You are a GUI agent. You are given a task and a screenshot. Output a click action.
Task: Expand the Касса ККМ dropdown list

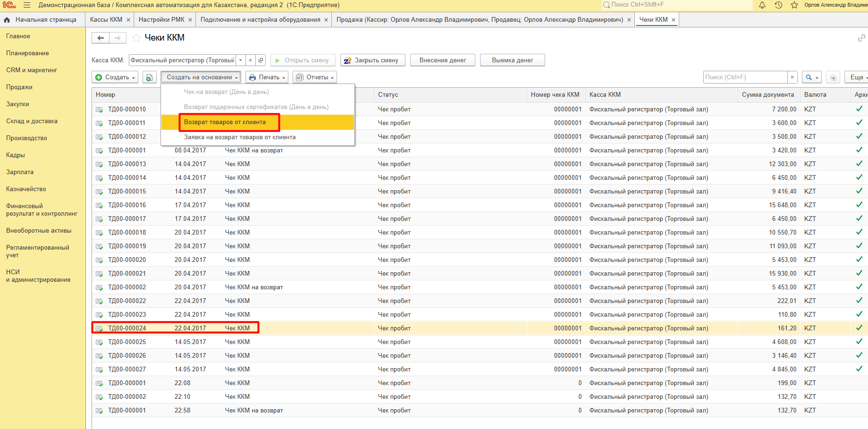pyautogui.click(x=240, y=60)
